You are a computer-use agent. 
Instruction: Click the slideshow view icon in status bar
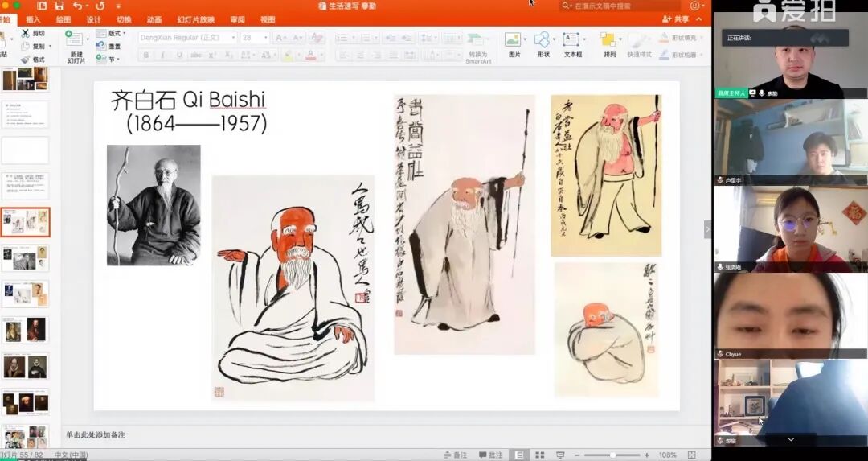[x=560, y=455]
